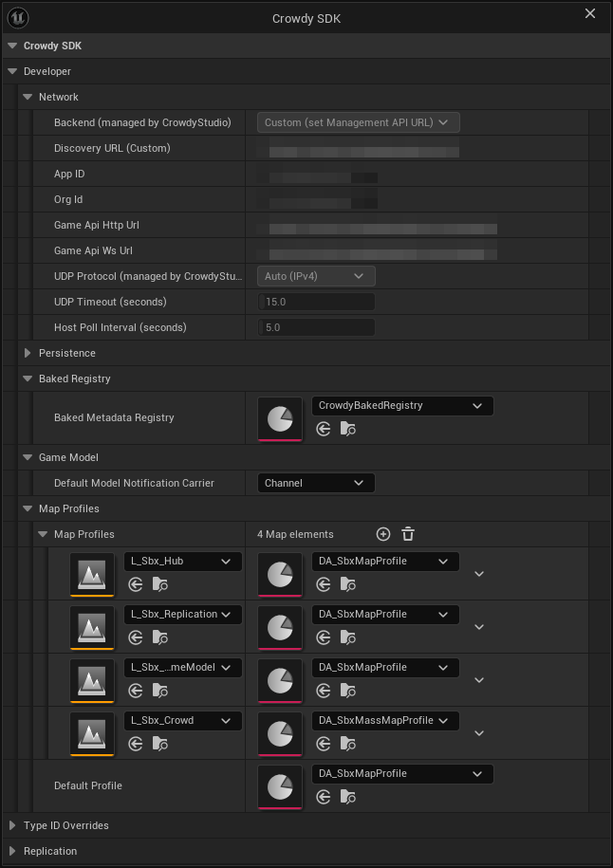Close the Crowdy SDK window
The width and height of the screenshot is (613, 868).
[590, 13]
